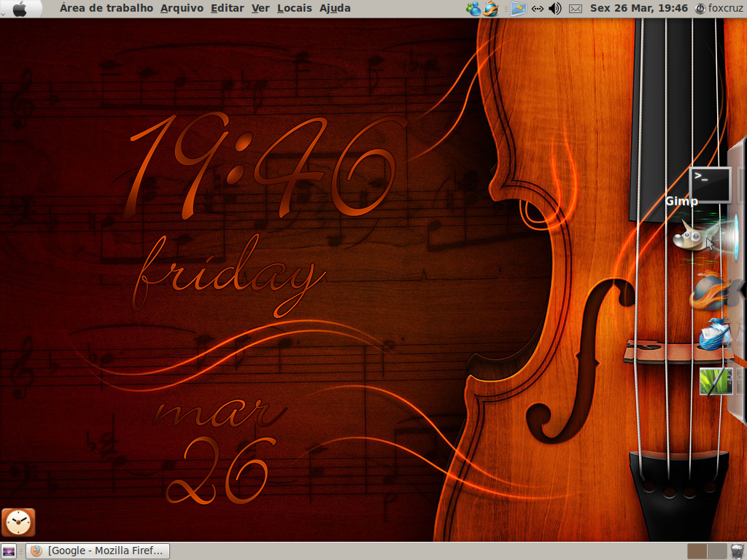Open the Thunderbird mail icon in the dock
747x560 pixels.
click(x=715, y=334)
